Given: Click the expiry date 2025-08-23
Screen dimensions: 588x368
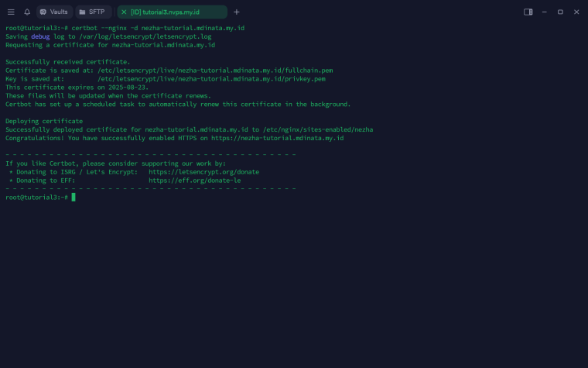Looking at the screenshot, I should pyautogui.click(x=127, y=88).
